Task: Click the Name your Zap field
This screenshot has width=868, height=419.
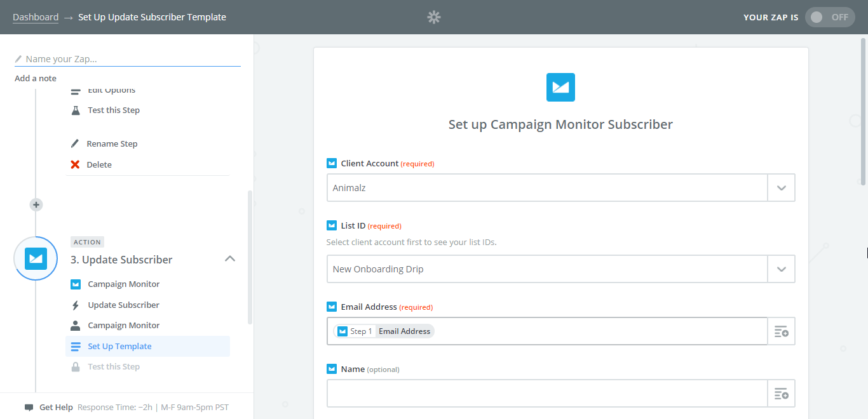Action: [127, 59]
